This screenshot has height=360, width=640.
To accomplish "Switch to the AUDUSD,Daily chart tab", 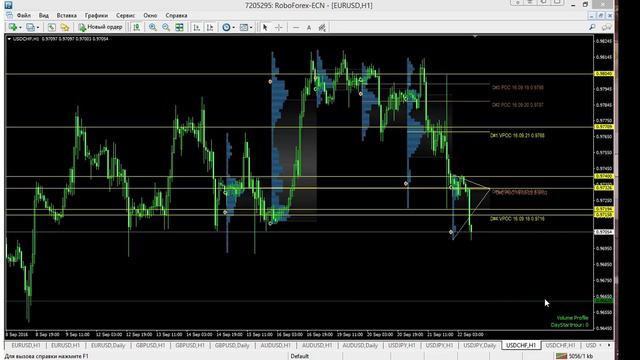I will (x=360, y=345).
